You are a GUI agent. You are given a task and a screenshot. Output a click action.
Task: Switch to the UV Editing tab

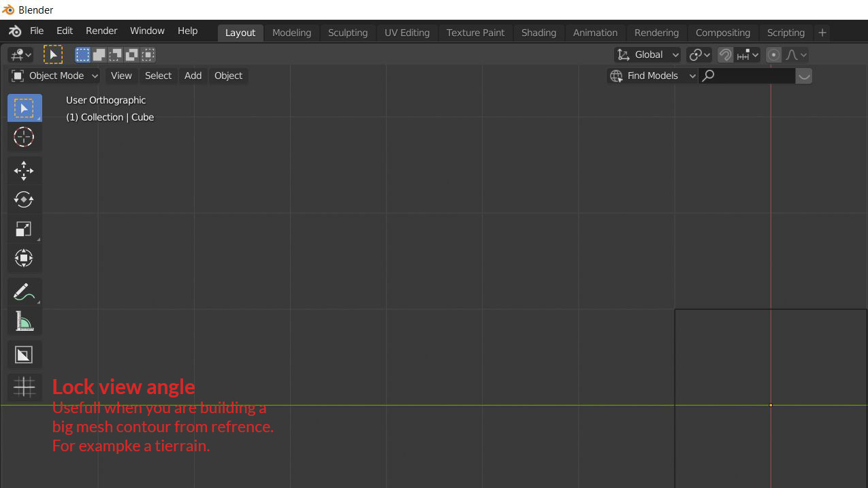point(407,33)
